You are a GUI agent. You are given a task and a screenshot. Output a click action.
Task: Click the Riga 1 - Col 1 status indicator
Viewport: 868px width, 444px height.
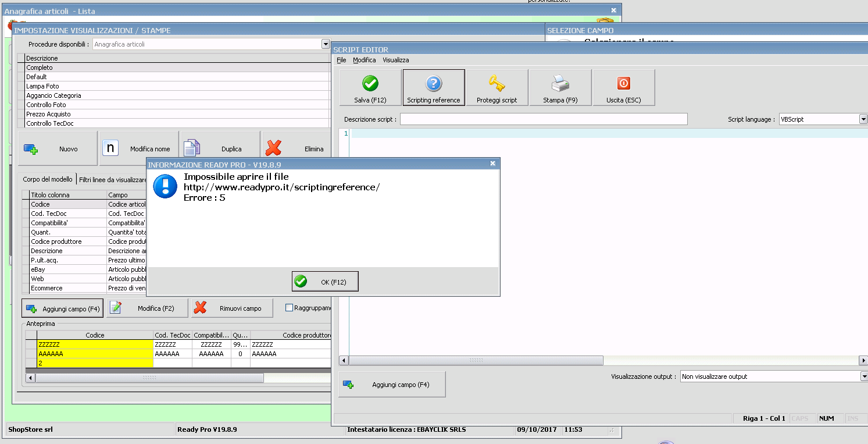764,418
